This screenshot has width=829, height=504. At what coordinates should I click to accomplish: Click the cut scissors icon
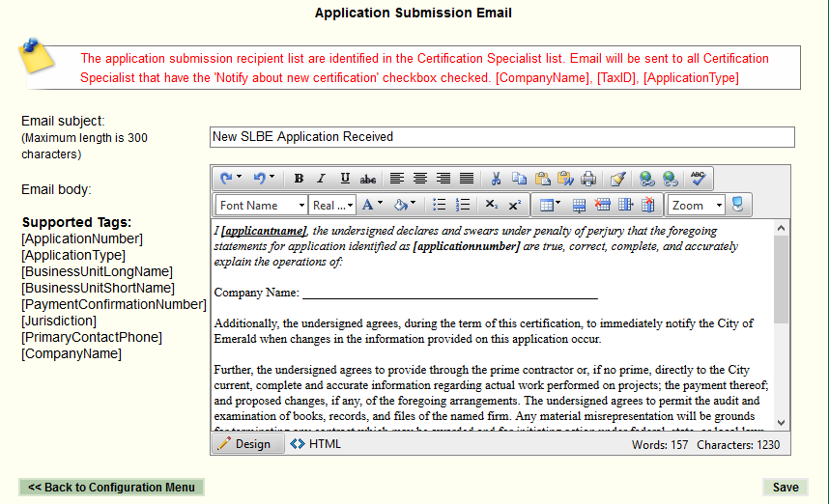tap(496, 179)
